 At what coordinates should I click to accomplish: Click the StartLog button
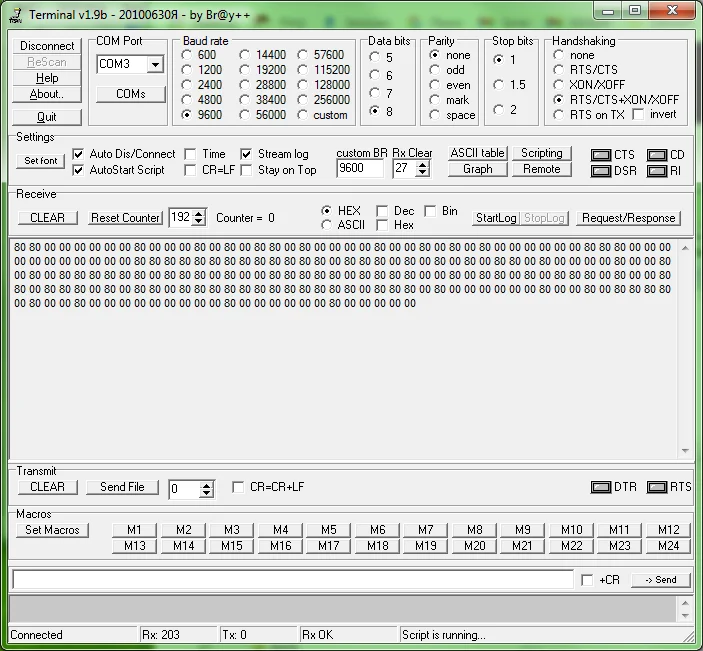click(x=496, y=218)
